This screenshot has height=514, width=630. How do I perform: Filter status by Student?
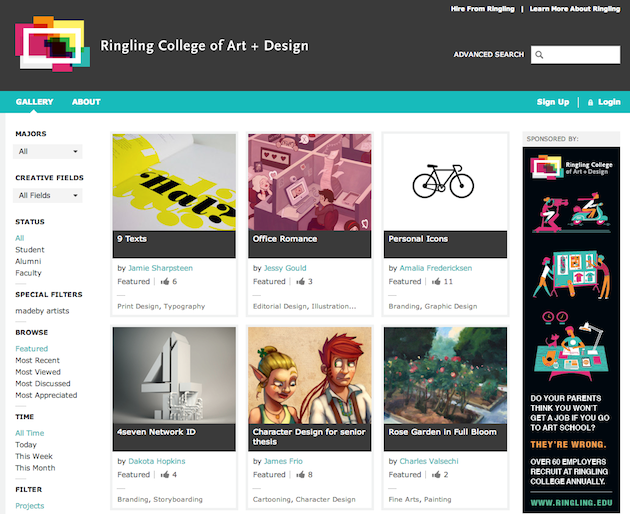pyautogui.click(x=30, y=250)
